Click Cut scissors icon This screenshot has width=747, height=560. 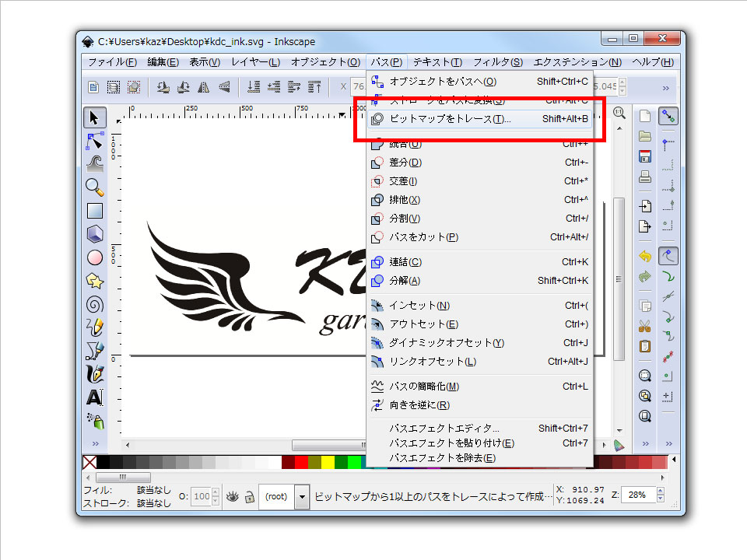(644, 326)
